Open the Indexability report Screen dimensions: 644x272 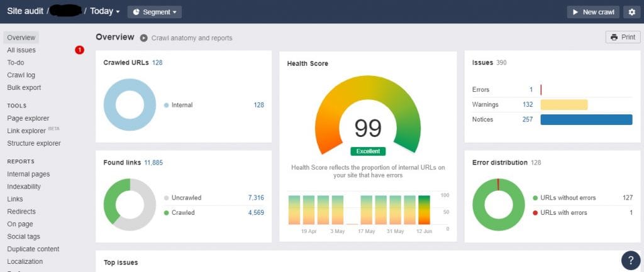(x=24, y=187)
